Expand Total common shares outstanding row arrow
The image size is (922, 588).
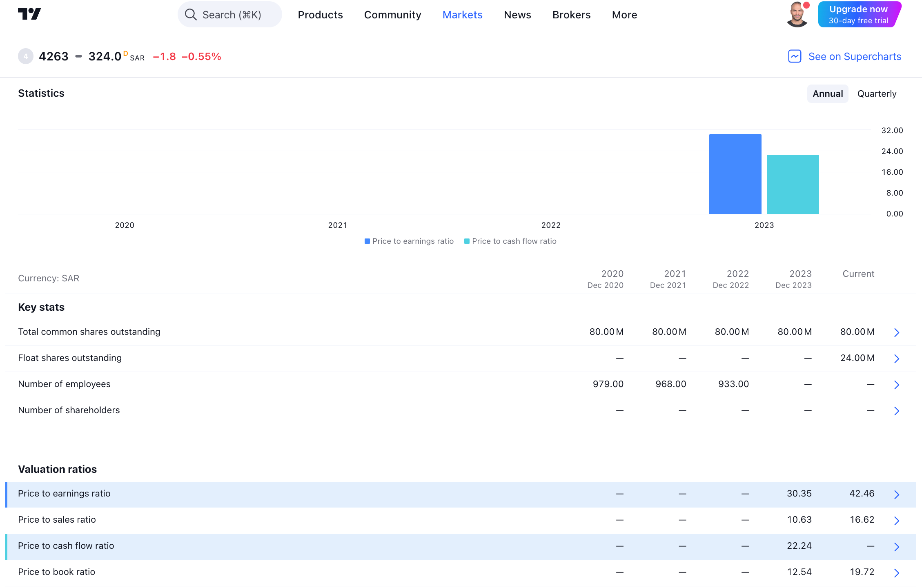click(x=896, y=332)
